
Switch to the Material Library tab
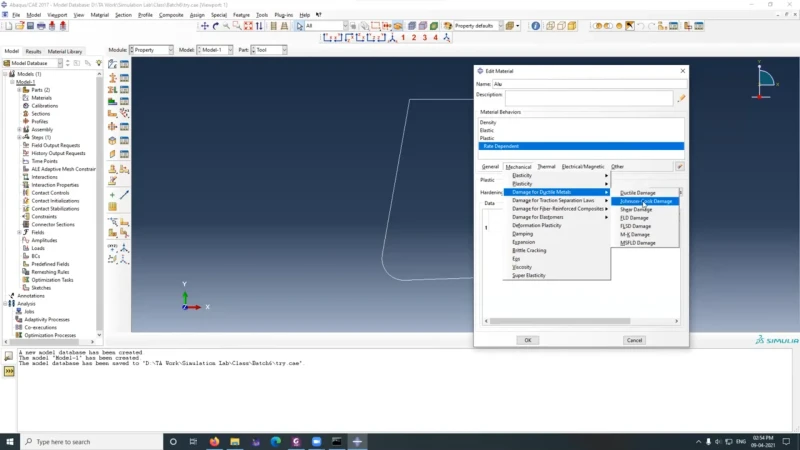65,52
